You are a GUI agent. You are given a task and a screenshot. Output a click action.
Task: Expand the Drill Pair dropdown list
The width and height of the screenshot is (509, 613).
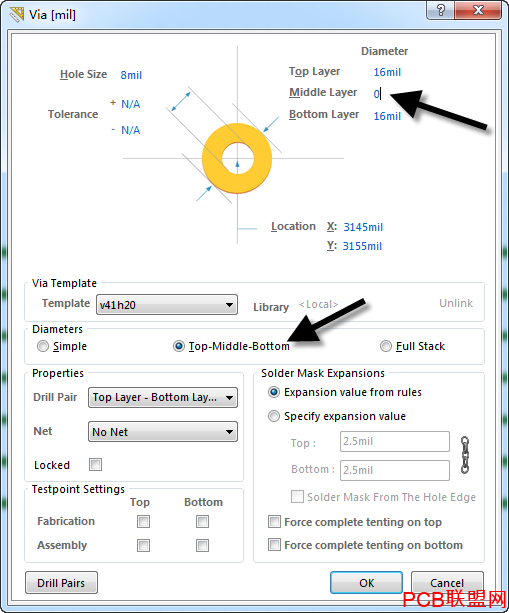click(163, 398)
